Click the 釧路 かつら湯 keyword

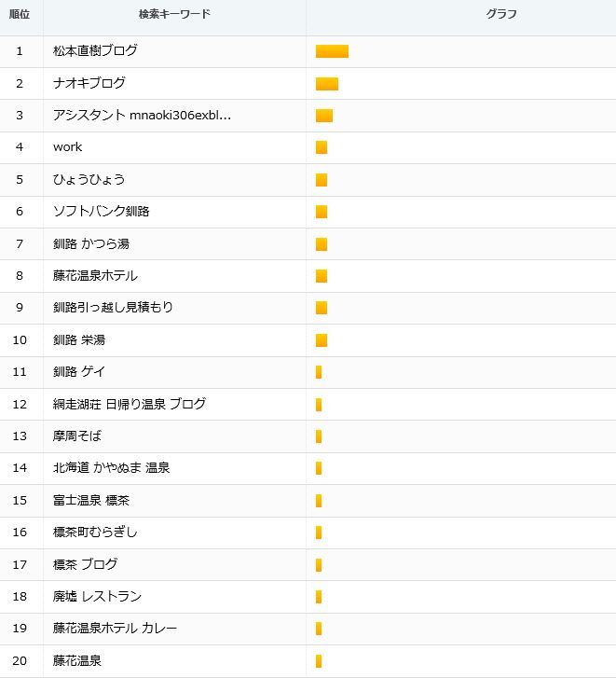point(91,243)
